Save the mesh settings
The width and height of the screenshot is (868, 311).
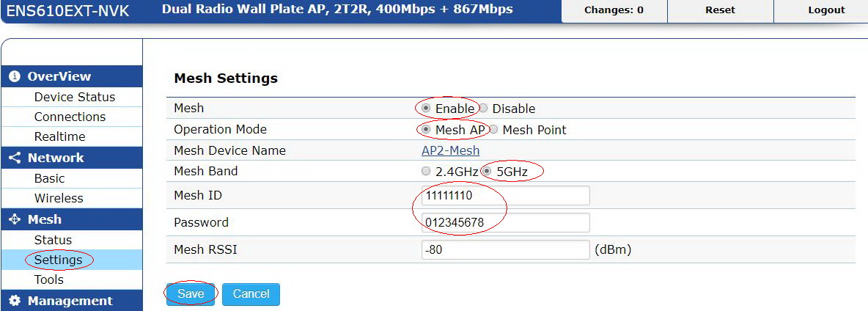pyautogui.click(x=191, y=294)
